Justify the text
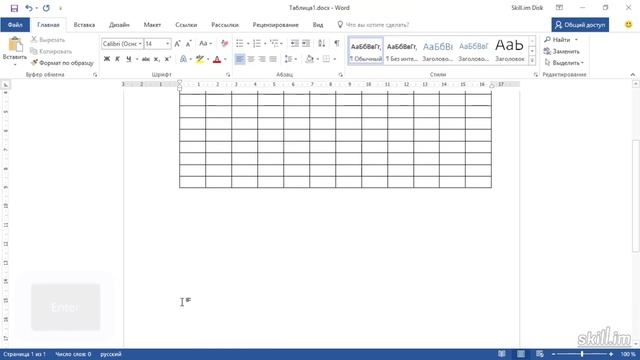The height and width of the screenshot is (360, 640). pyautogui.click(x=273, y=59)
